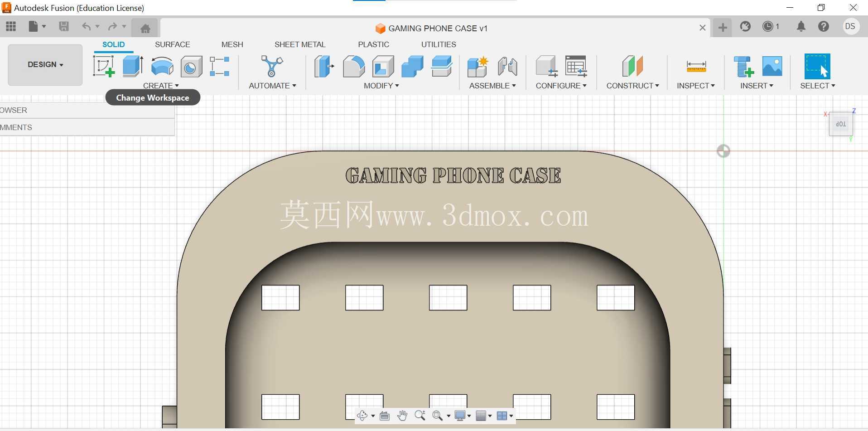This screenshot has width=868, height=431.
Task: Expand the CONSTRUCT menu
Action: click(x=632, y=86)
